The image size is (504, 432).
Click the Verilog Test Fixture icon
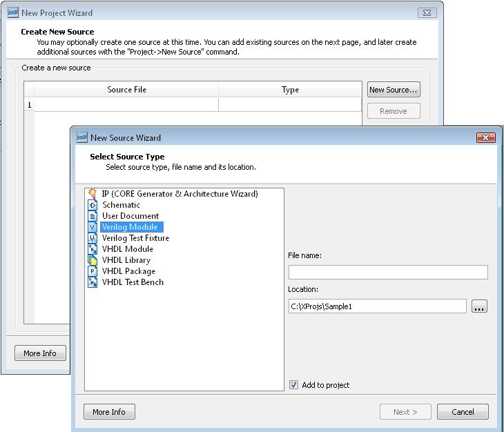click(x=93, y=238)
